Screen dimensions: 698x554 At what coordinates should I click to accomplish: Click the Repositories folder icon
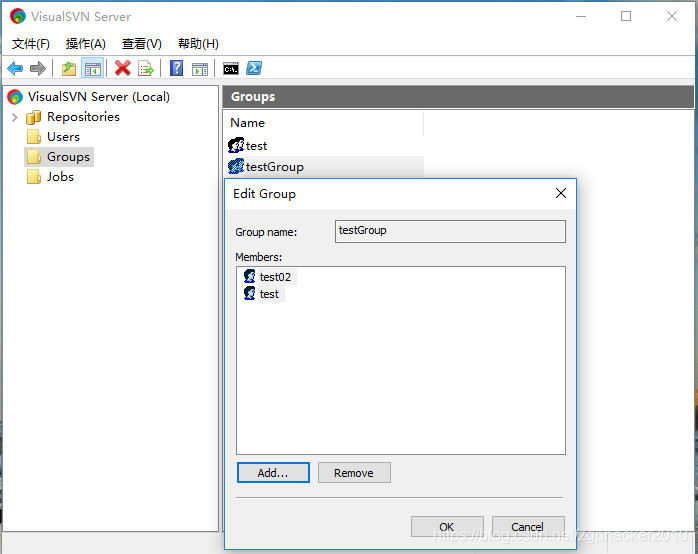pos(34,117)
